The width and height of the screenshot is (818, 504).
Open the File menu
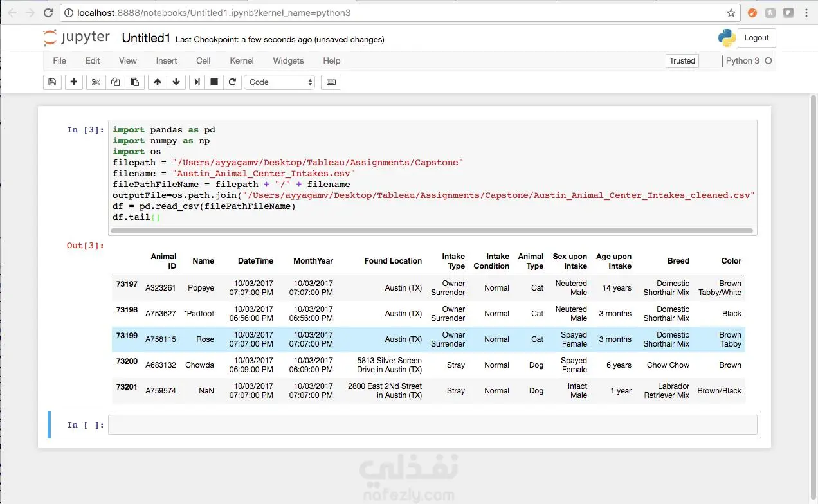point(59,60)
